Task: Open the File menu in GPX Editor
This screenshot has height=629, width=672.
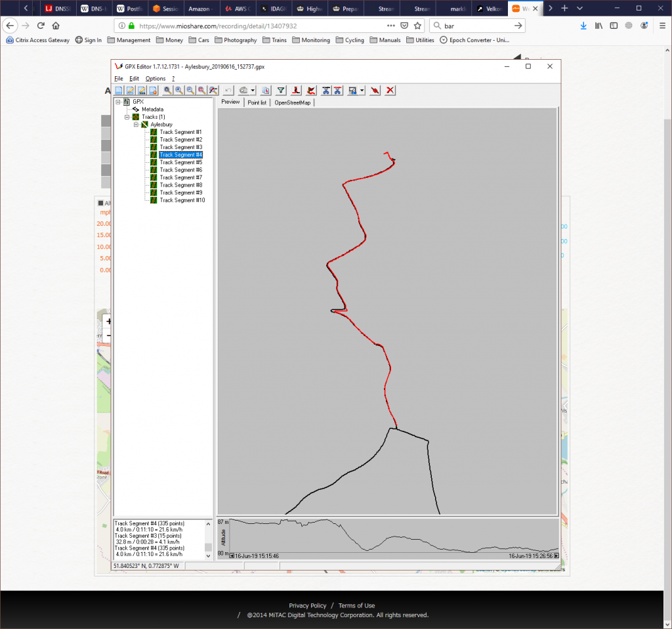Action: (x=119, y=79)
